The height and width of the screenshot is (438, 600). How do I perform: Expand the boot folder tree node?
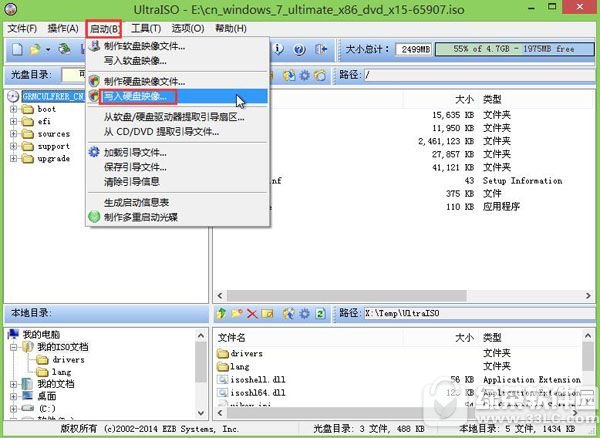[x=14, y=109]
